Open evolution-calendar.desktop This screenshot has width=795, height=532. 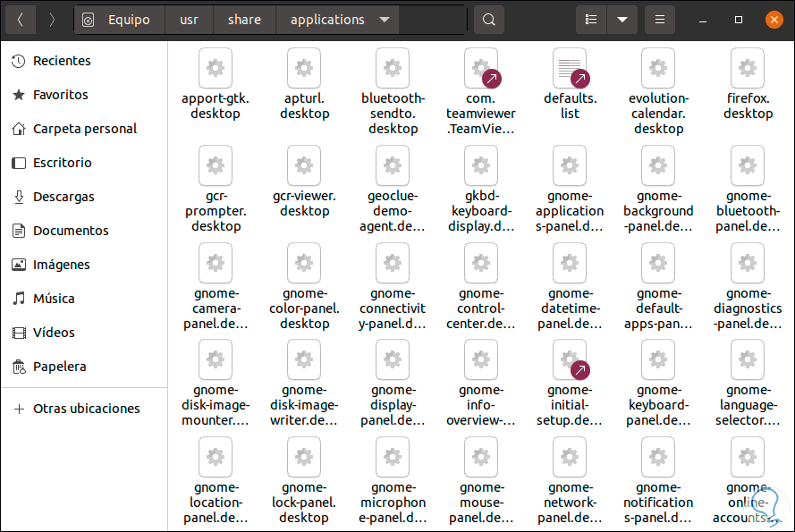pos(658,68)
